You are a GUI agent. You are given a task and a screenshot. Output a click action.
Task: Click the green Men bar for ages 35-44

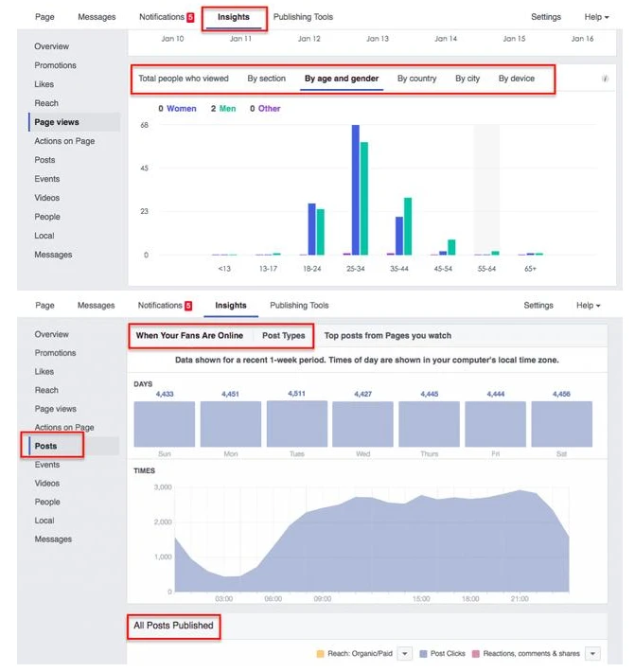(x=408, y=227)
